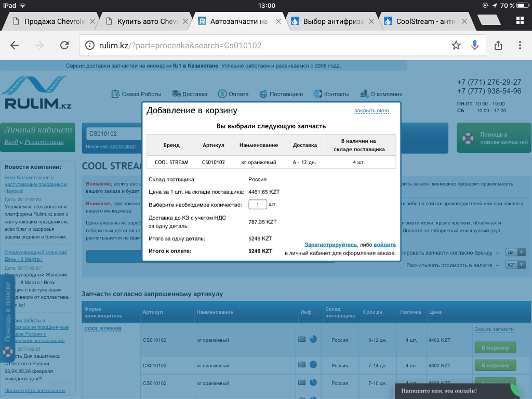The width and height of the screenshot is (532, 399).
Task: Click 'Регистрация' under Личный кабинет
Action: coord(44,142)
